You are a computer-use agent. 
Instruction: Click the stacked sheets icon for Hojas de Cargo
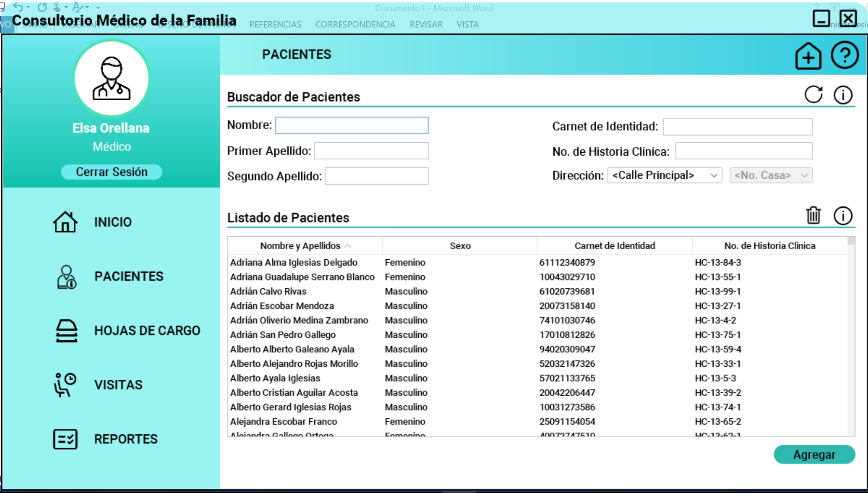click(67, 331)
